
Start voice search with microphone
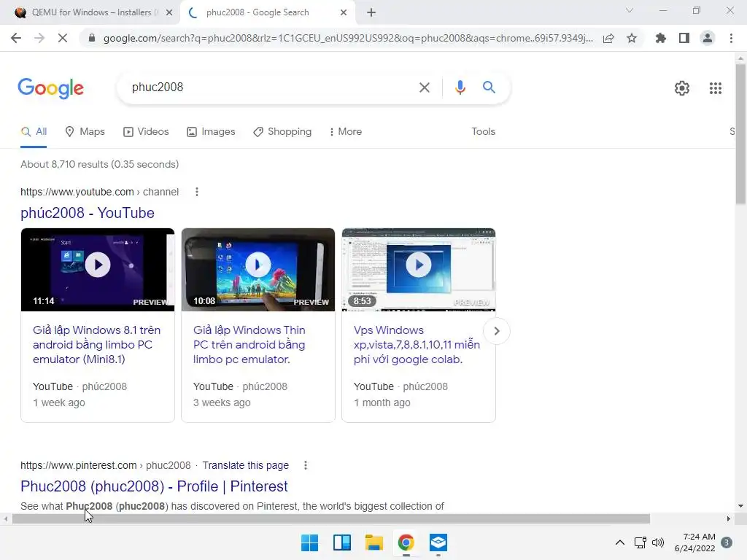(x=460, y=87)
